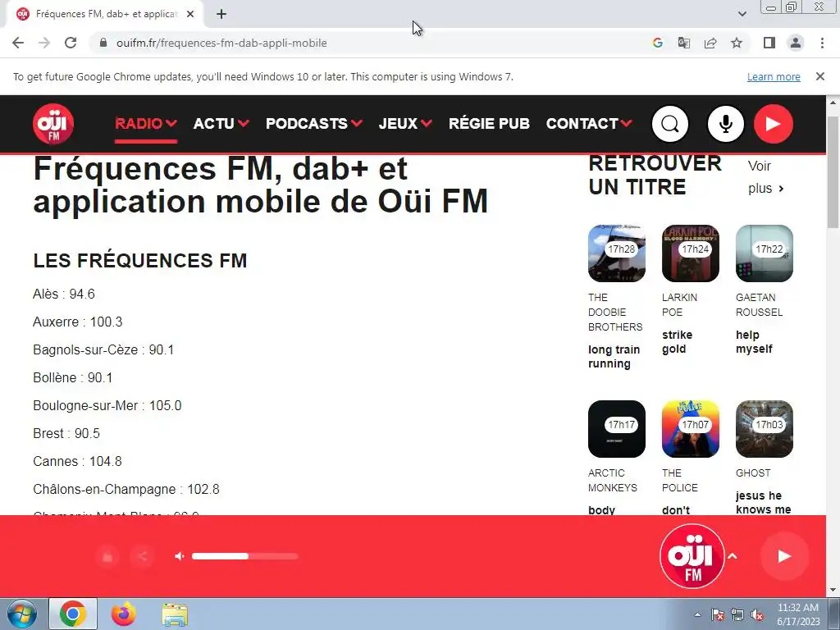This screenshot has width=840, height=630.
Task: View site info via padlock icon
Action: point(104,43)
